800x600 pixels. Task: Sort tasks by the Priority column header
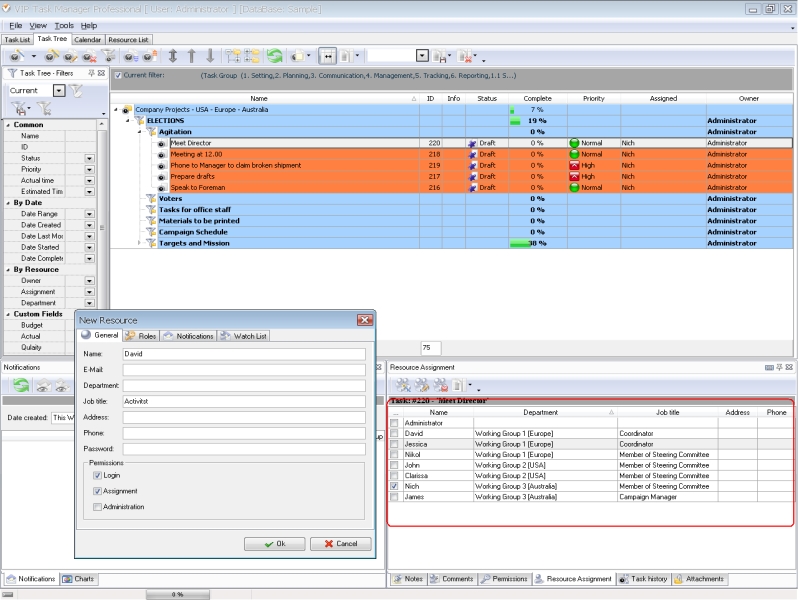tap(593, 98)
